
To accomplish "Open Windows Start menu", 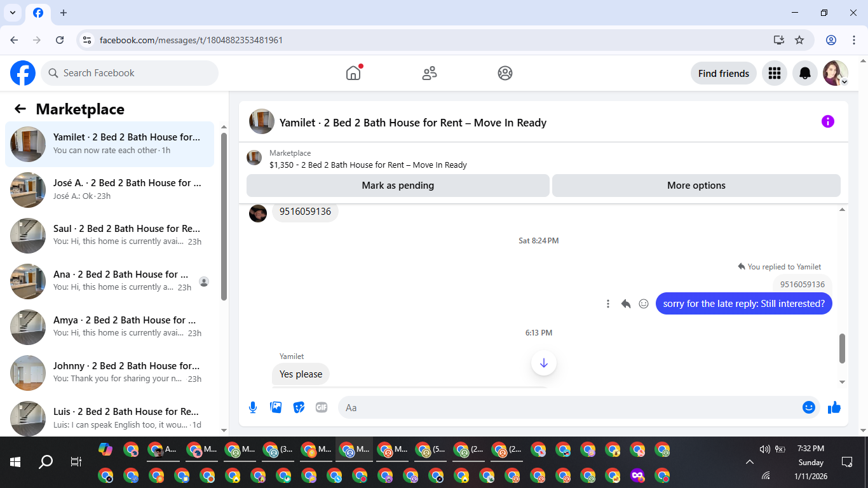I will point(15,462).
